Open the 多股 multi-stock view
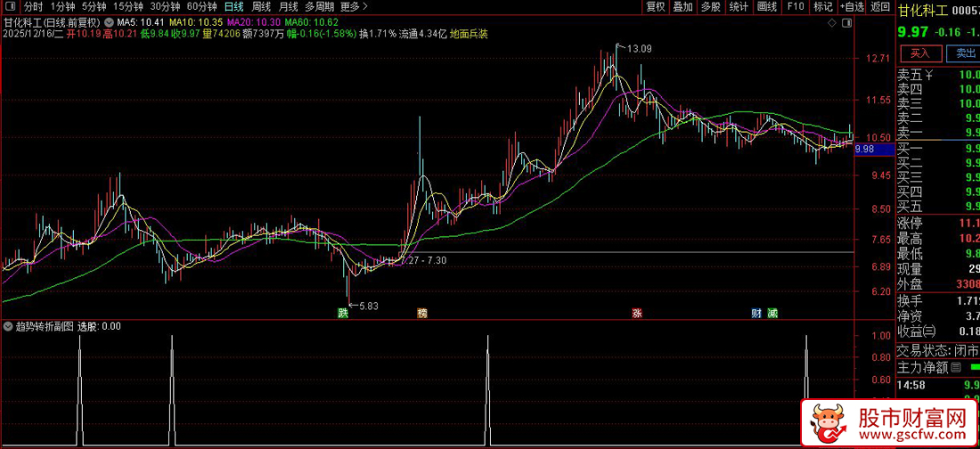The height and width of the screenshot is (449, 980). [710, 7]
